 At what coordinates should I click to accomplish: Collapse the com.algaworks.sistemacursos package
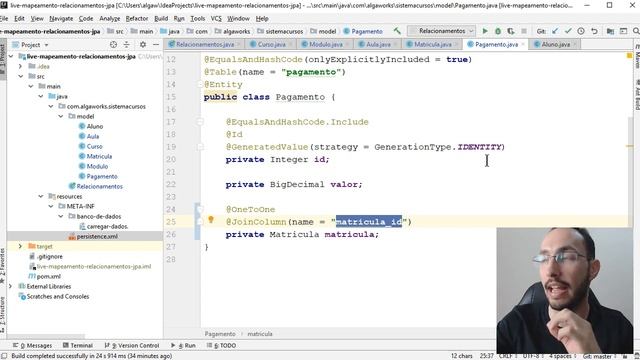51,106
